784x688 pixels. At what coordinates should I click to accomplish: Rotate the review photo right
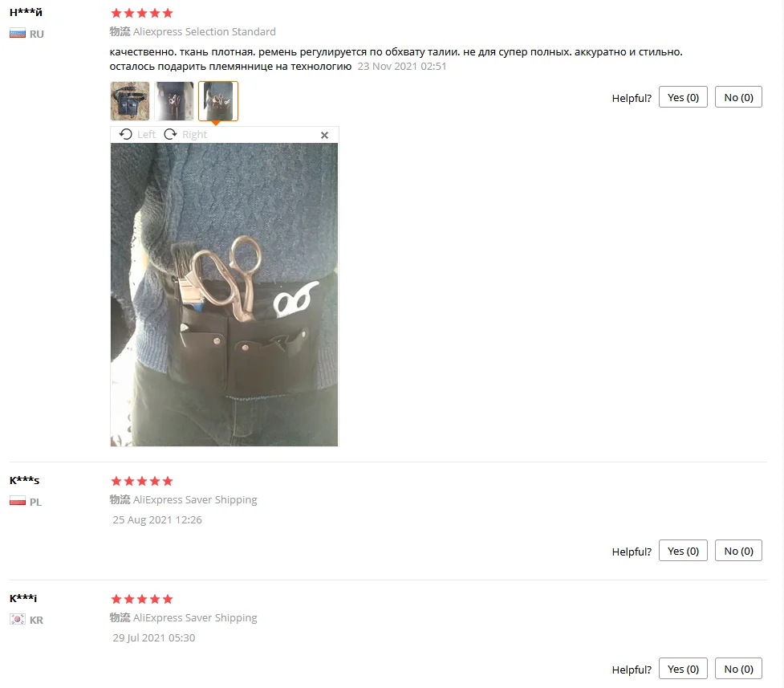click(x=185, y=134)
